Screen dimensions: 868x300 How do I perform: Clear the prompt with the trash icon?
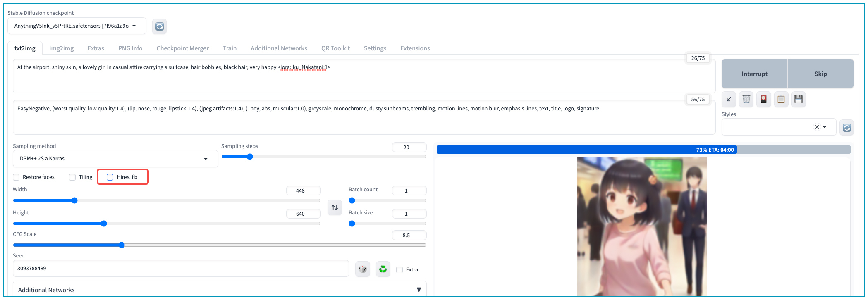point(746,100)
